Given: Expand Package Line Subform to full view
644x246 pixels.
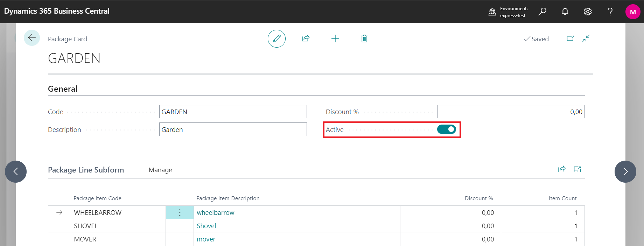Looking at the screenshot, I should [577, 170].
